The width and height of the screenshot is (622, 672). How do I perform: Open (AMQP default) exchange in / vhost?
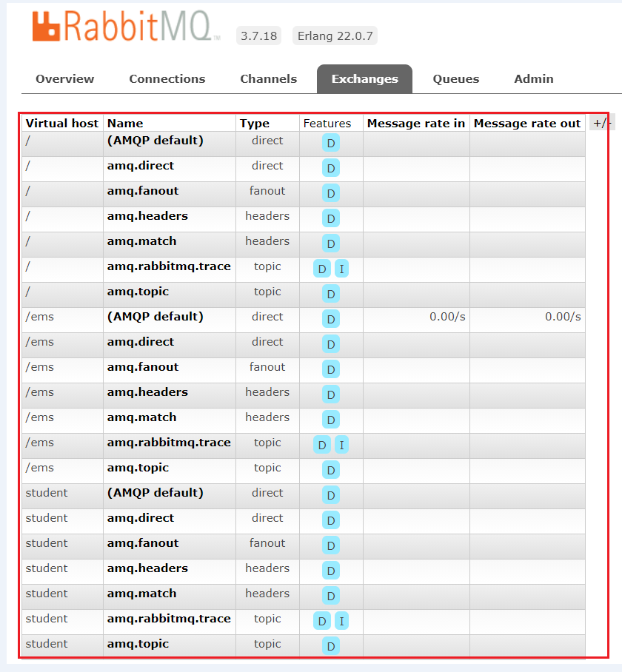[155, 141]
